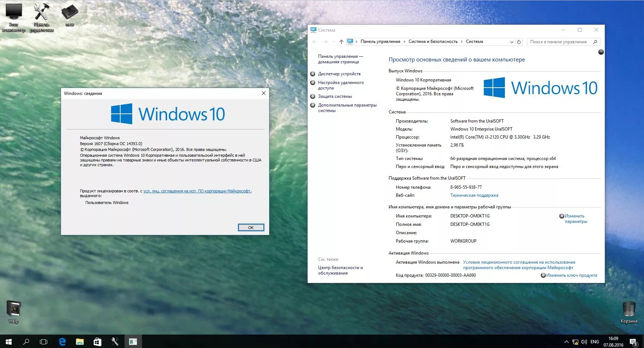The height and width of the screenshot is (348, 644).
Task: Go up one level in Система window
Action: click(341, 42)
